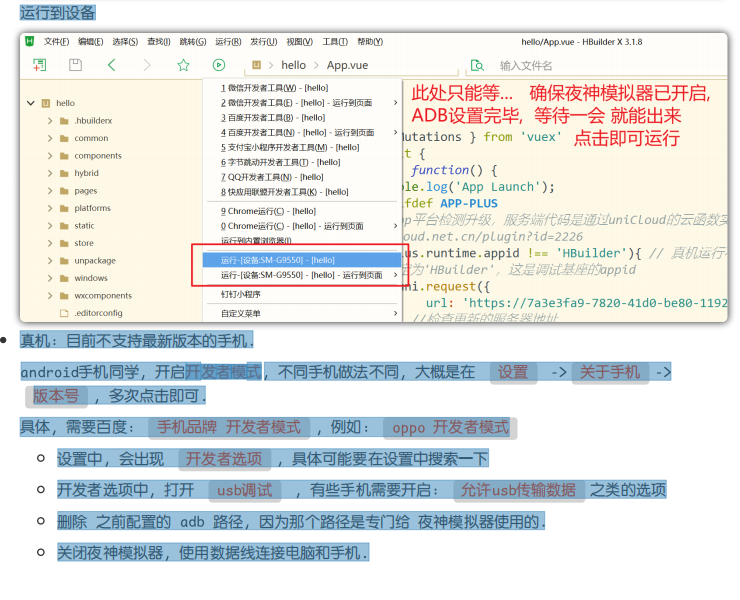Screen dimensions: 740x600
Task: Open 0 Chrome运行(C) 运行到页面 submenu
Action: coord(302,226)
